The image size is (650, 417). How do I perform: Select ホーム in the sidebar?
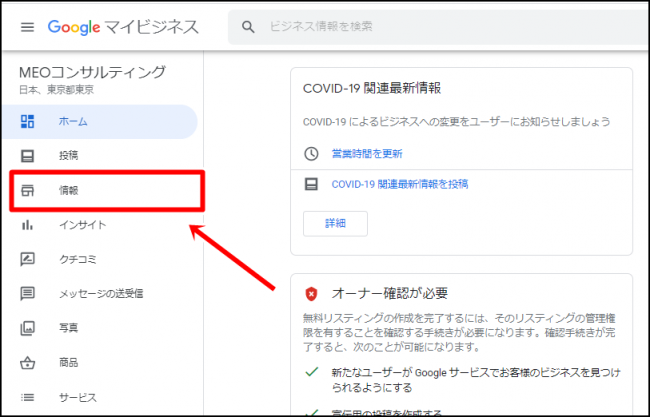pyautogui.click(x=100, y=121)
